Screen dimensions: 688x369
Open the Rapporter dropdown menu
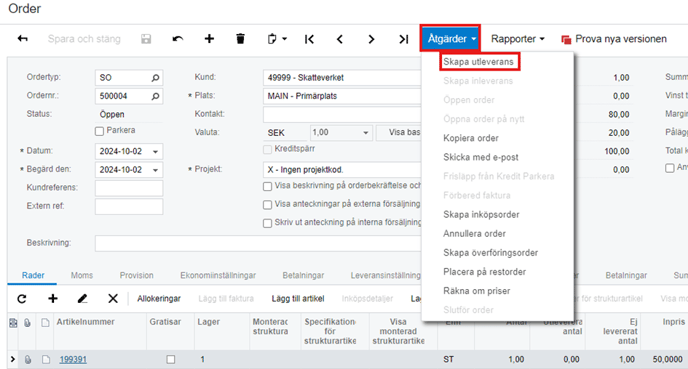[x=517, y=39]
